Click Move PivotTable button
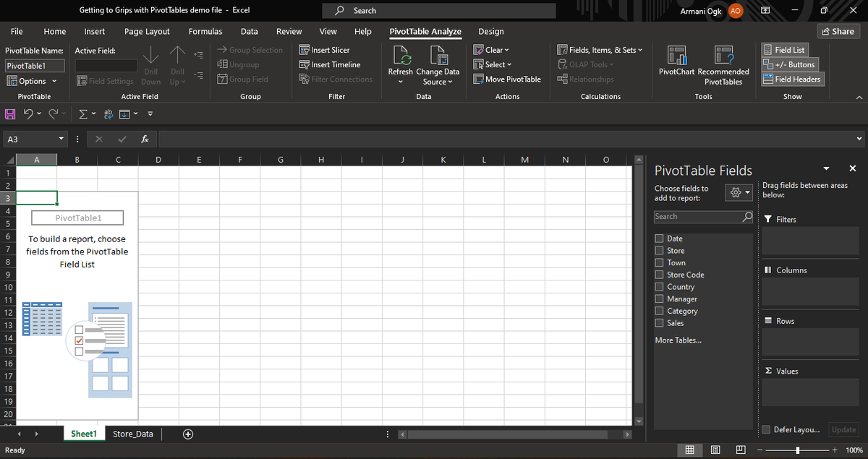868x459 pixels. coord(507,80)
